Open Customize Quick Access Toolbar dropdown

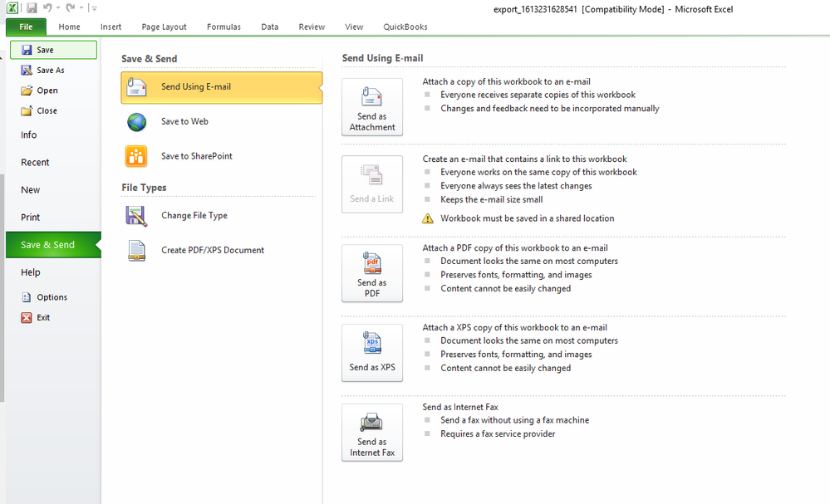pyautogui.click(x=94, y=8)
